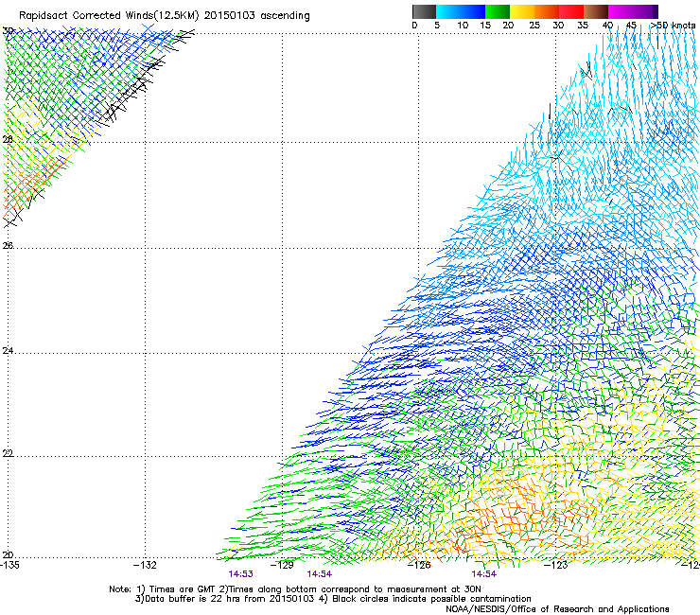This screenshot has width=700, height=615.
Task: Click the -132 longitude label
Action: [x=145, y=565]
